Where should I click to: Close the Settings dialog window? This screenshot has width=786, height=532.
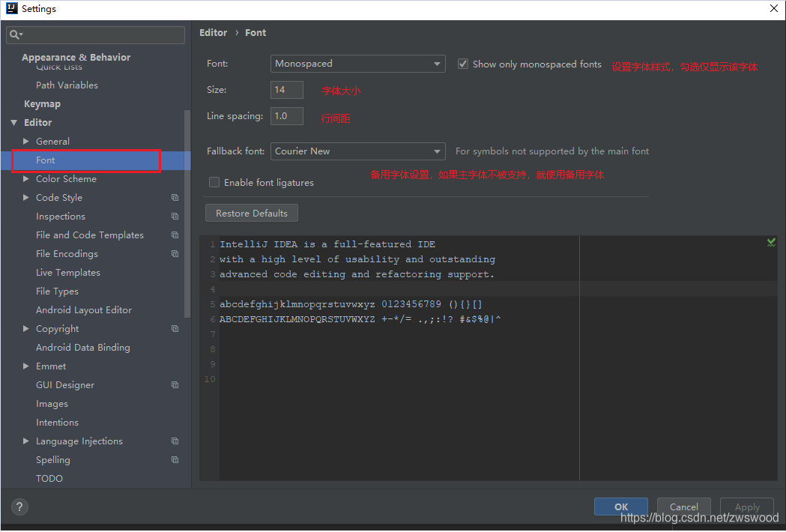point(773,8)
